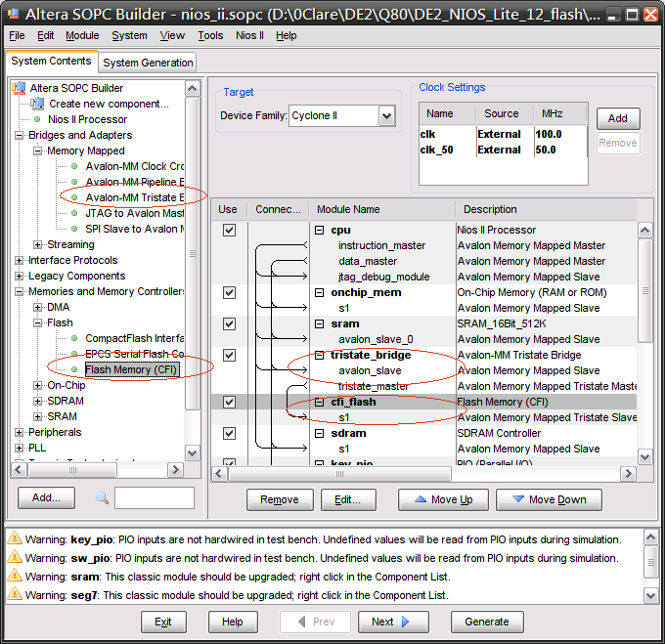Click the green dot beside CompactFlash Interface

(74, 338)
